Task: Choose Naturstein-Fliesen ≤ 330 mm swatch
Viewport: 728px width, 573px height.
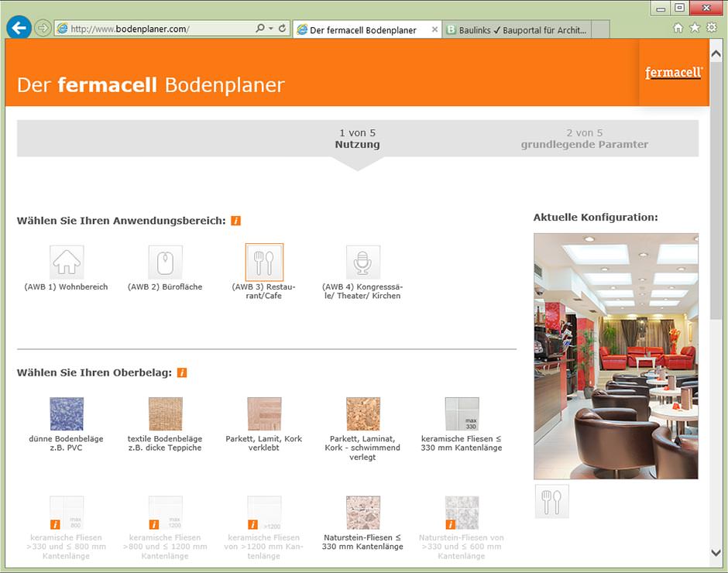Action: point(363,513)
